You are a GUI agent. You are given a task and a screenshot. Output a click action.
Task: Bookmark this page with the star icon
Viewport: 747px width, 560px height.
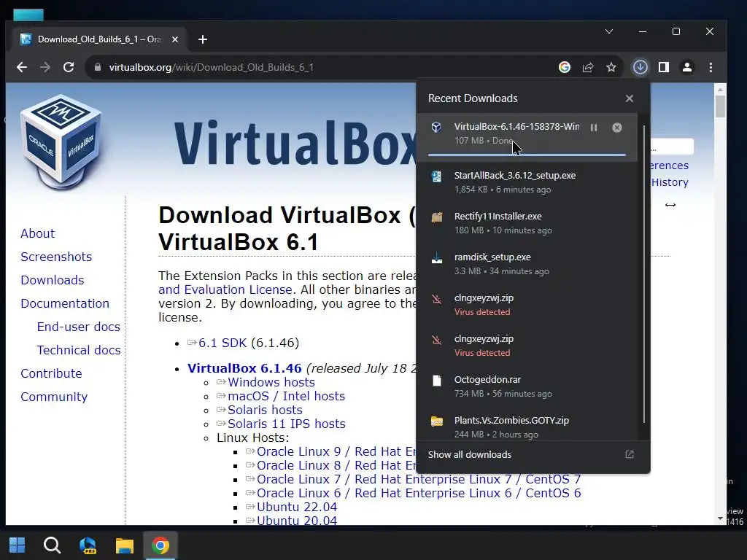[611, 67]
